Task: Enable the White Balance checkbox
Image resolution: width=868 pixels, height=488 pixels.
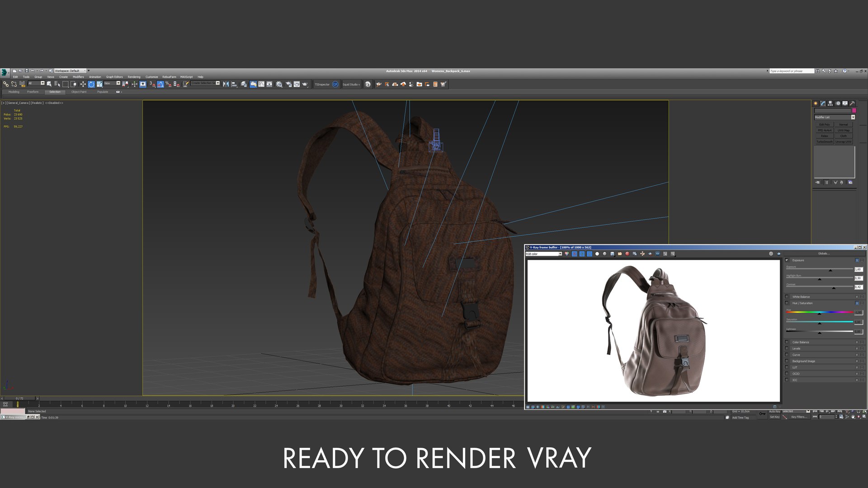Action: [787, 297]
